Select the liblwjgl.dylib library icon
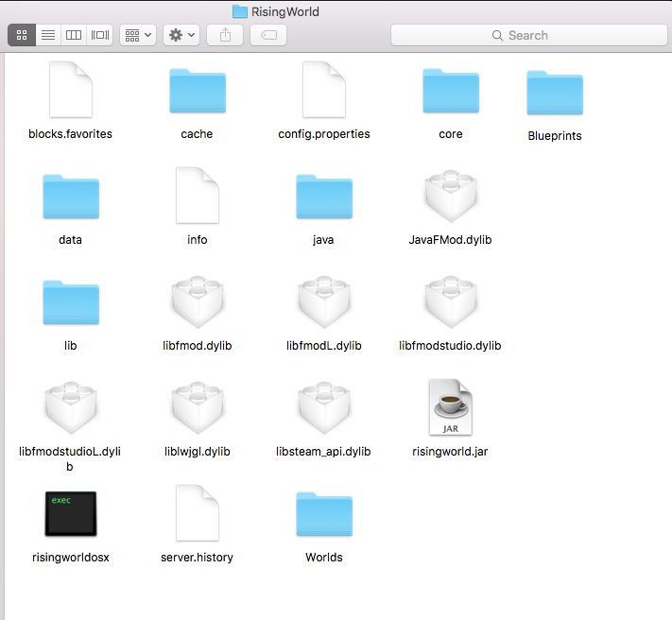Screen dimensions: 672x620 pos(198,407)
